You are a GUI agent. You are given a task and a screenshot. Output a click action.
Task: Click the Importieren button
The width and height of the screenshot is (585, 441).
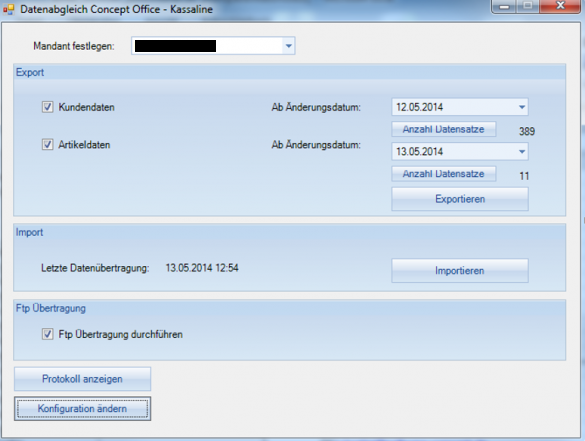460,270
